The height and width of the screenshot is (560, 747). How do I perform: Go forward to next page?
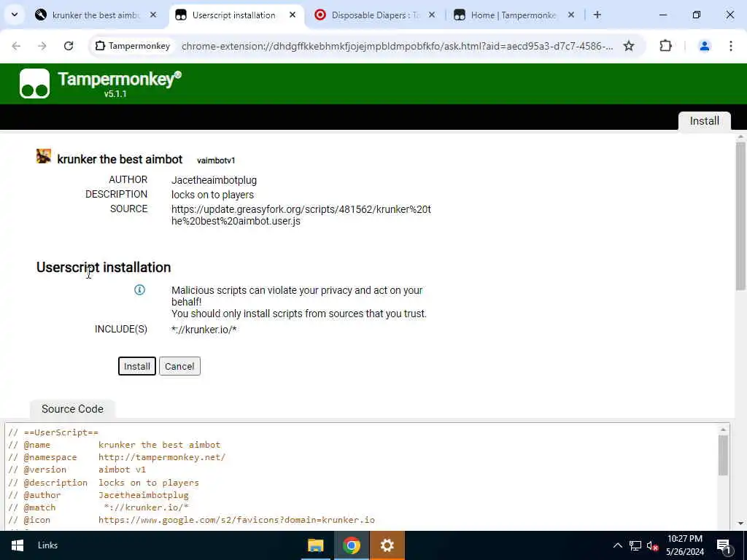pos(42,46)
